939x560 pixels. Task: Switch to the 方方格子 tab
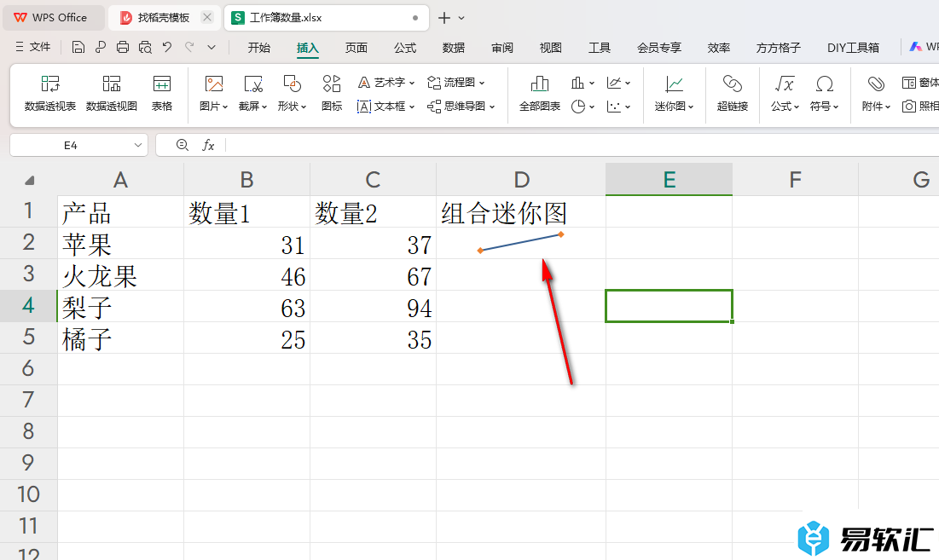click(778, 48)
